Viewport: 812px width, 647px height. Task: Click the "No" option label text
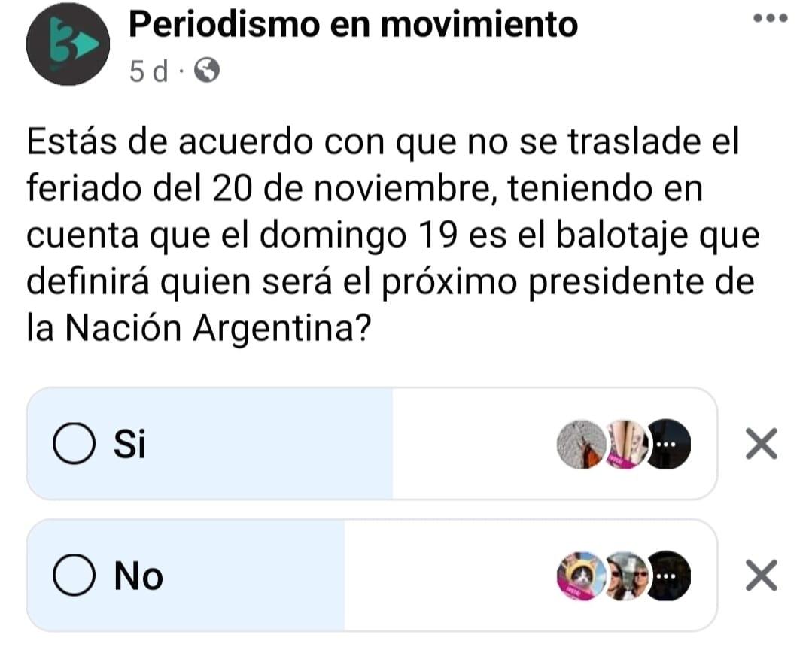138,577
